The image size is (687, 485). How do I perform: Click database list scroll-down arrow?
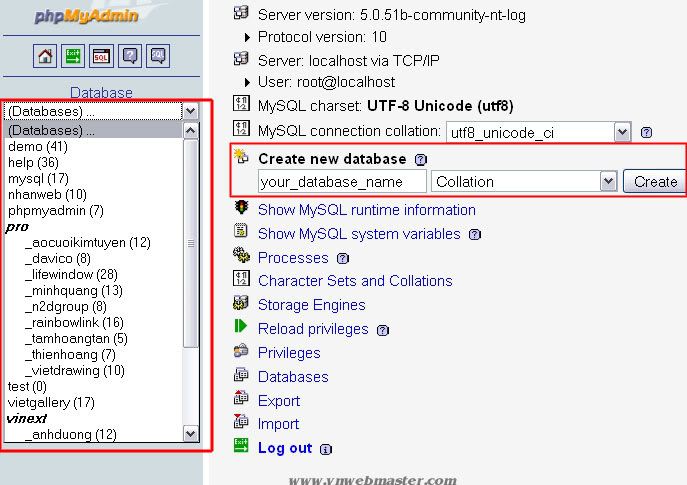[x=191, y=434]
